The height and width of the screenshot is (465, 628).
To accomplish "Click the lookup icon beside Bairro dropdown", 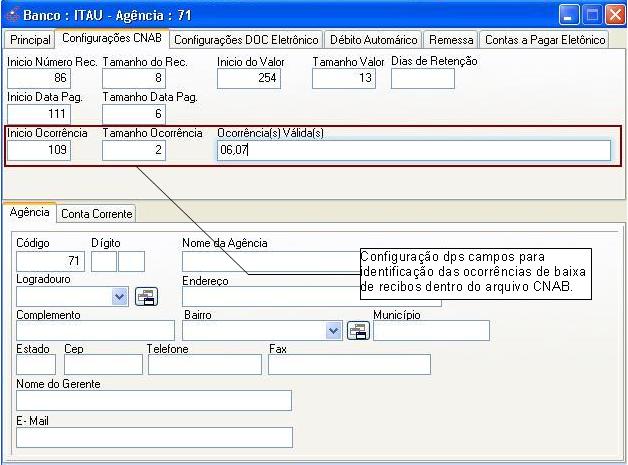I will coord(358,330).
